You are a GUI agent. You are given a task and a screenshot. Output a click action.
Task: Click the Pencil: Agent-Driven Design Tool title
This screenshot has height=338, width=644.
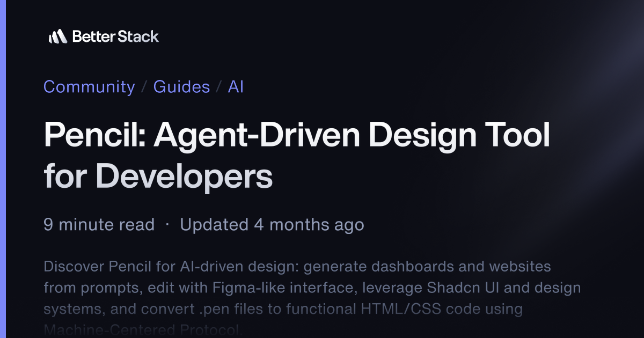[297, 156]
